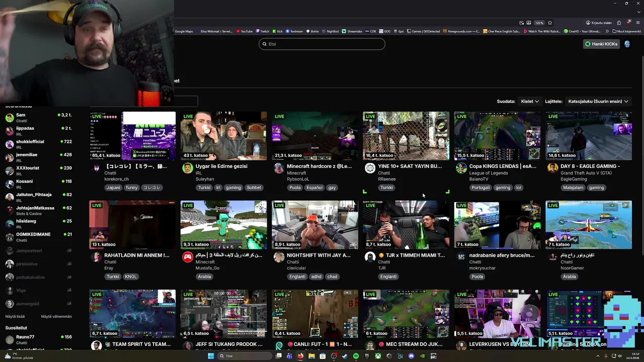Viewport: 644px width, 362px height.
Task: Open the 120% zoom level indicator
Action: (x=539, y=23)
